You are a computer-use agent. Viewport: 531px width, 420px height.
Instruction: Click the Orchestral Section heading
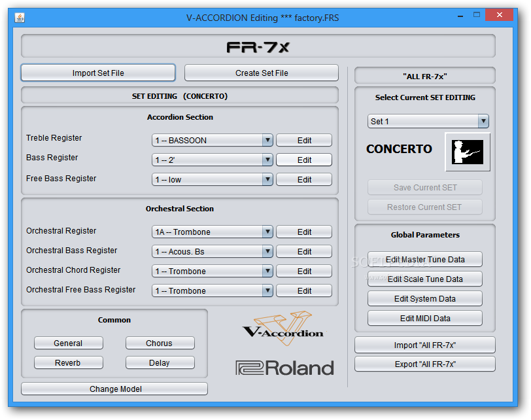(180, 209)
